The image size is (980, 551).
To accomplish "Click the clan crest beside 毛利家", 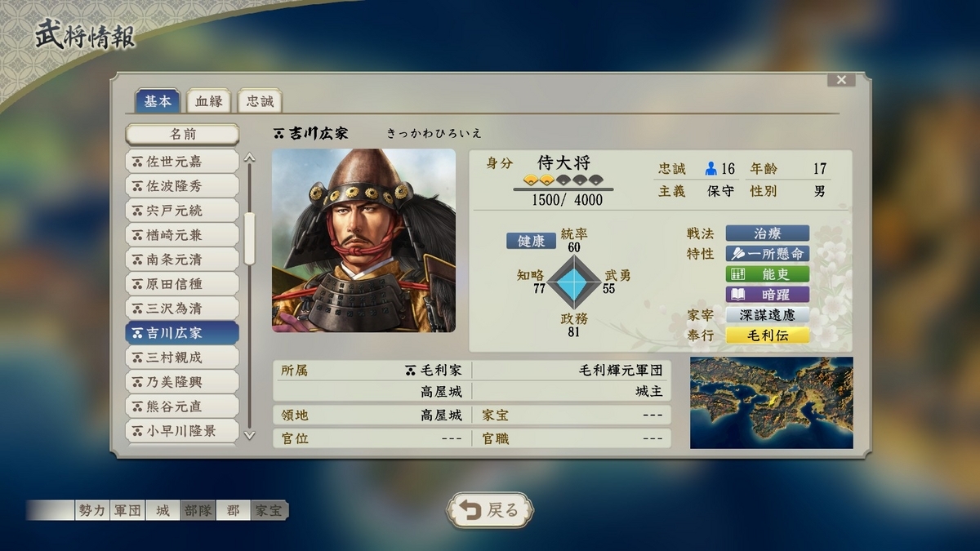I will coord(411,370).
